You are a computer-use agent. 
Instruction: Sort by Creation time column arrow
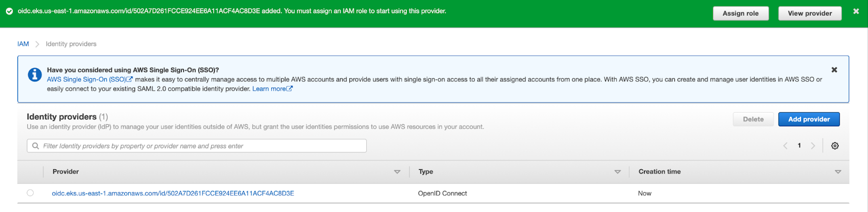click(838, 172)
